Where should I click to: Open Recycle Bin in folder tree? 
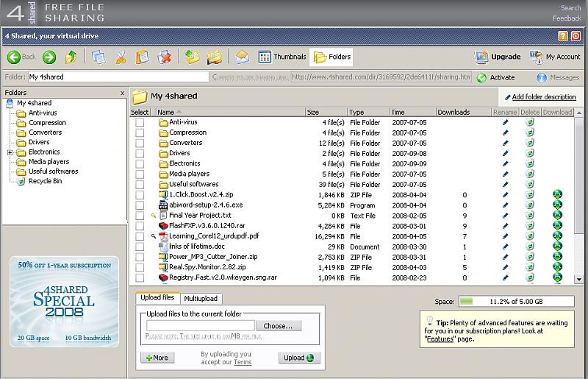point(45,181)
